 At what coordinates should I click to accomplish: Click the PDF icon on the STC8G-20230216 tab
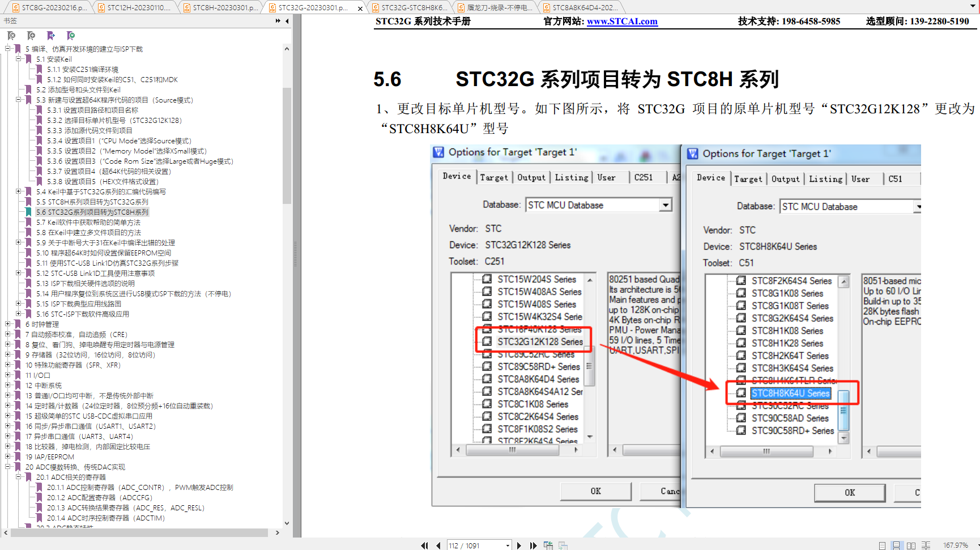(16, 8)
